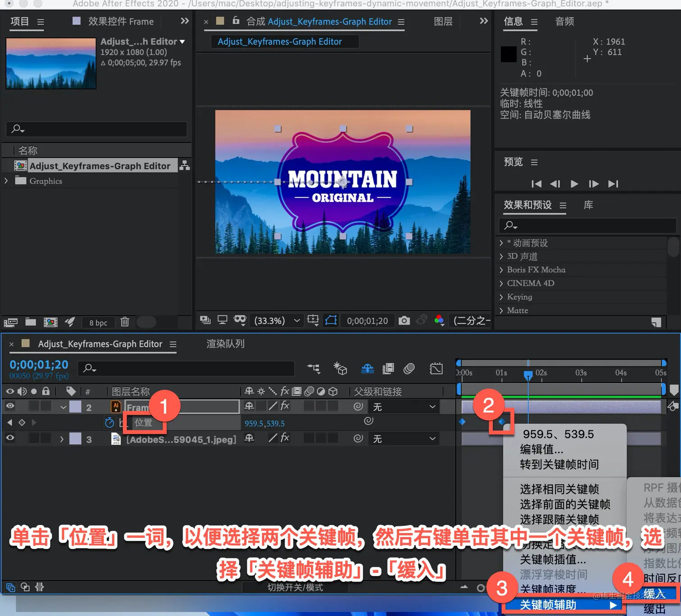The width and height of the screenshot is (681, 616).
Task: Click the Position stopwatch icon
Action: pyautogui.click(x=109, y=423)
